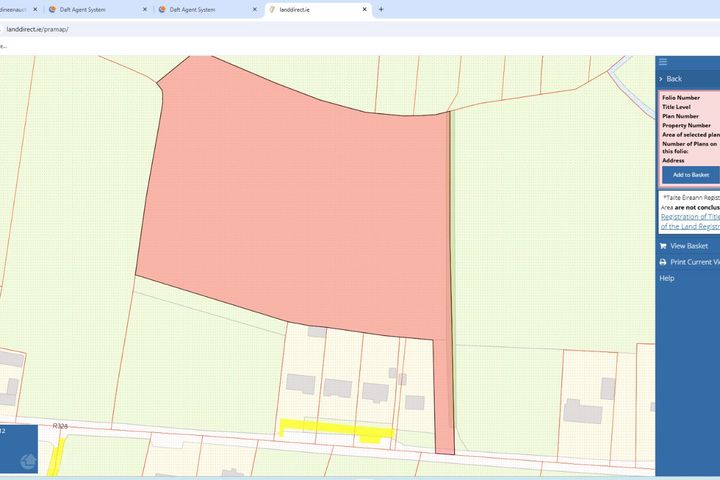The image size is (720, 480).
Task: Click the Address label in folio details
Action: point(673,161)
